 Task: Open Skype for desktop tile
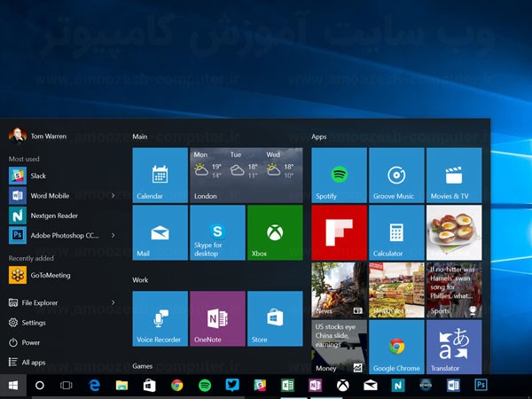pos(217,232)
